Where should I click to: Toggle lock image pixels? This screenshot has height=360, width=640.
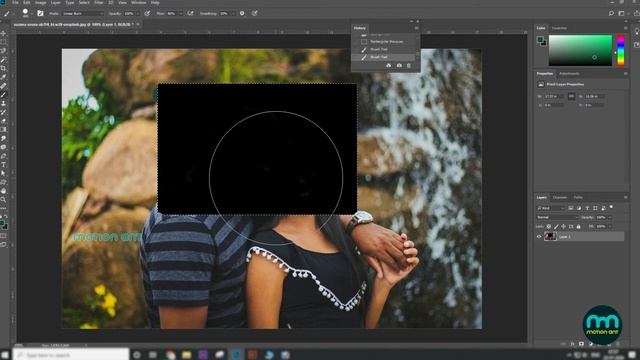(x=556, y=227)
